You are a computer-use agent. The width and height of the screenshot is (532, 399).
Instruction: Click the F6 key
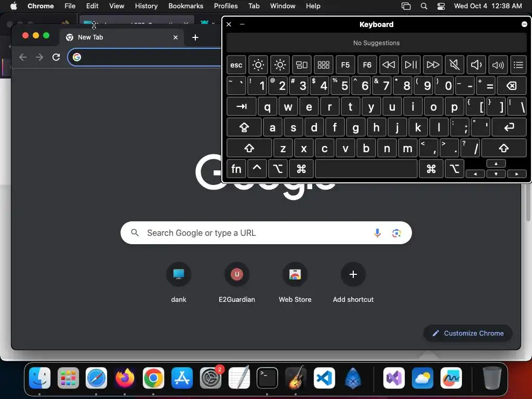[x=367, y=65]
